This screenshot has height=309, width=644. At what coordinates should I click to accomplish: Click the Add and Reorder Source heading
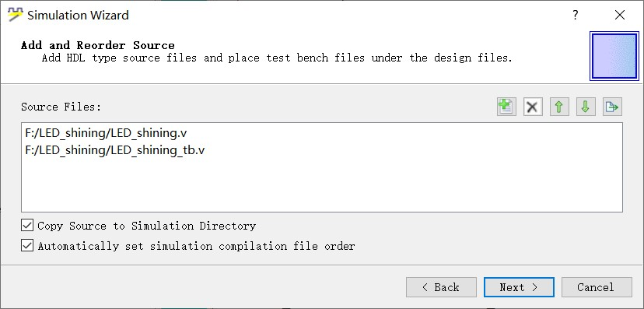[x=98, y=45]
